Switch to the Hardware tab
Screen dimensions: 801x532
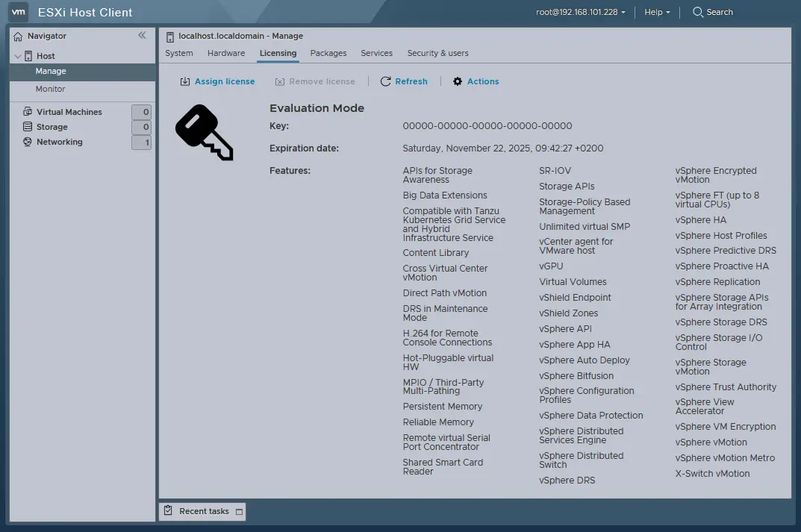click(225, 53)
